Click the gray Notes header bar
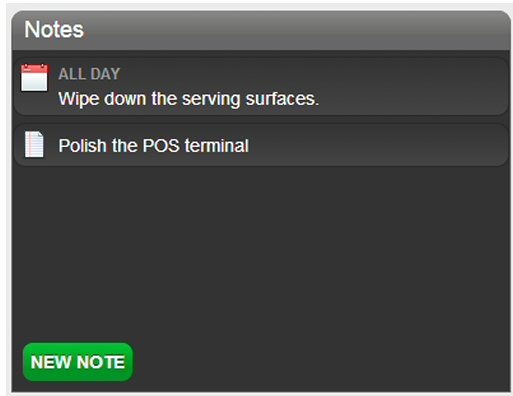 coord(261,31)
